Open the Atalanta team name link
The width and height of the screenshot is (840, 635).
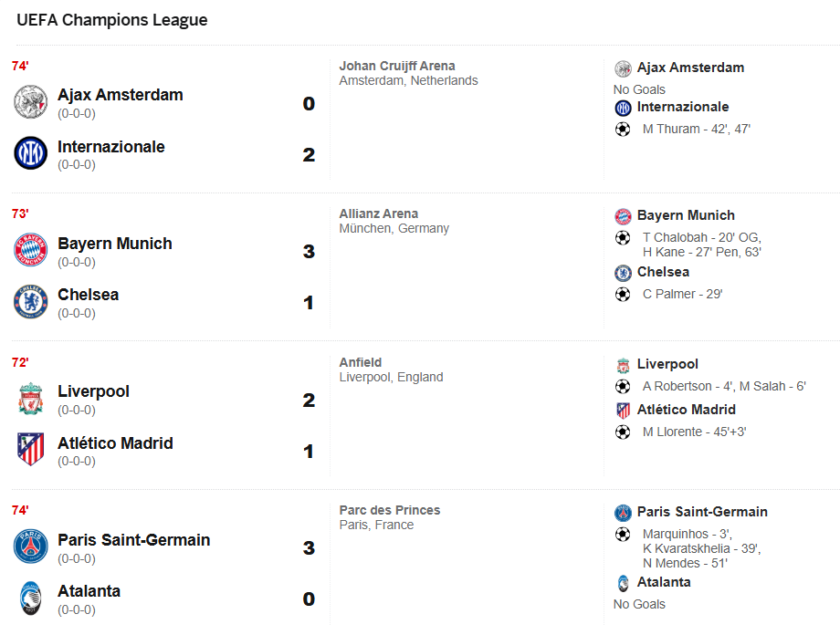click(x=89, y=591)
